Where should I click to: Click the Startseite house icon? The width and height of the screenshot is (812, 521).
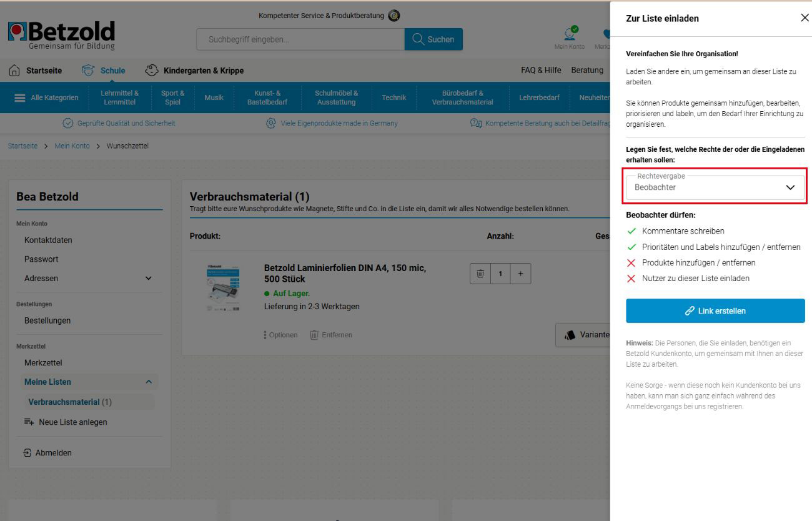coord(14,71)
